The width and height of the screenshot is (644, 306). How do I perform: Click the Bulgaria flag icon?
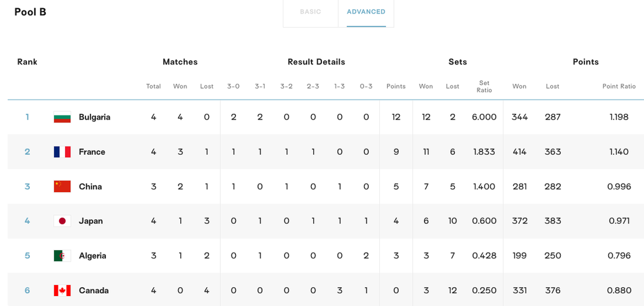(62, 117)
